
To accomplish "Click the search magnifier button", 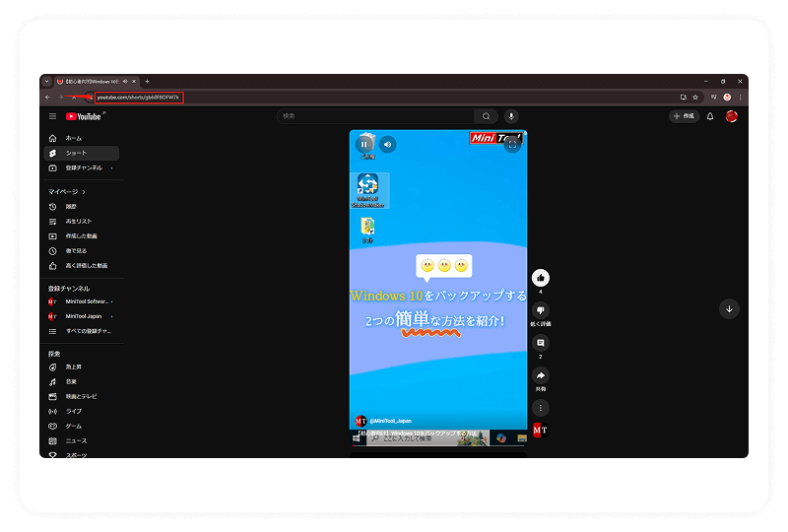I will pyautogui.click(x=486, y=116).
